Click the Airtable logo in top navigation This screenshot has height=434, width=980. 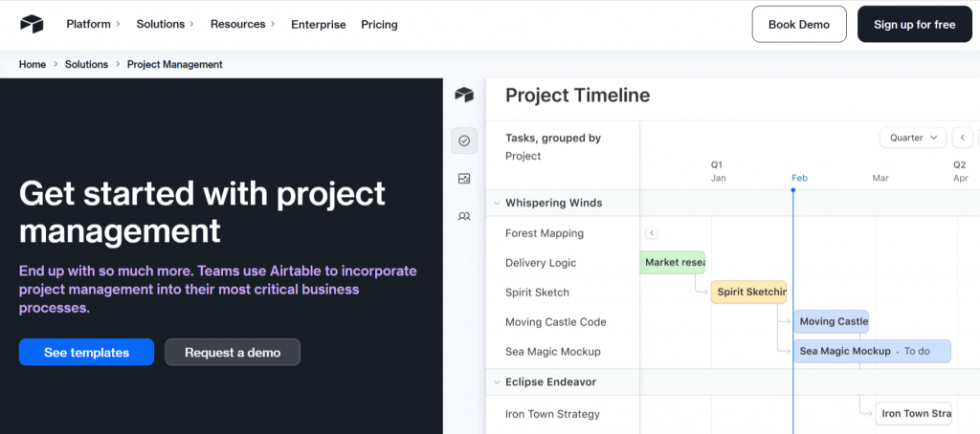(32, 24)
